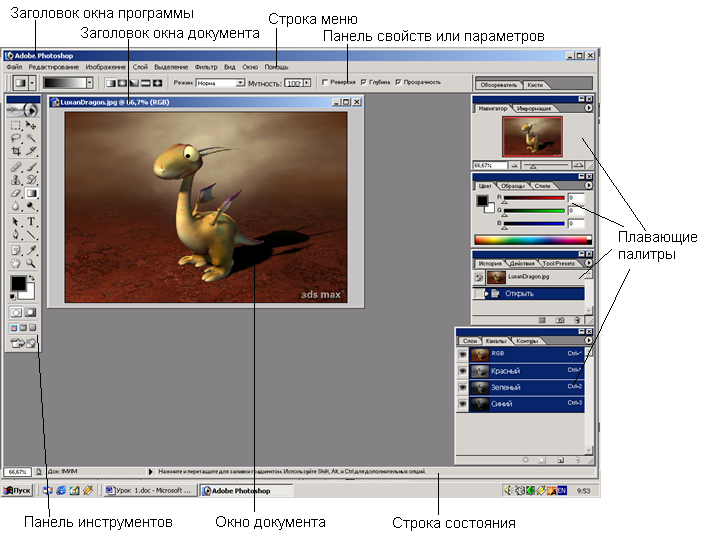Select the Clone Stamp tool
This screenshot has width=702, height=542.
tap(16, 180)
